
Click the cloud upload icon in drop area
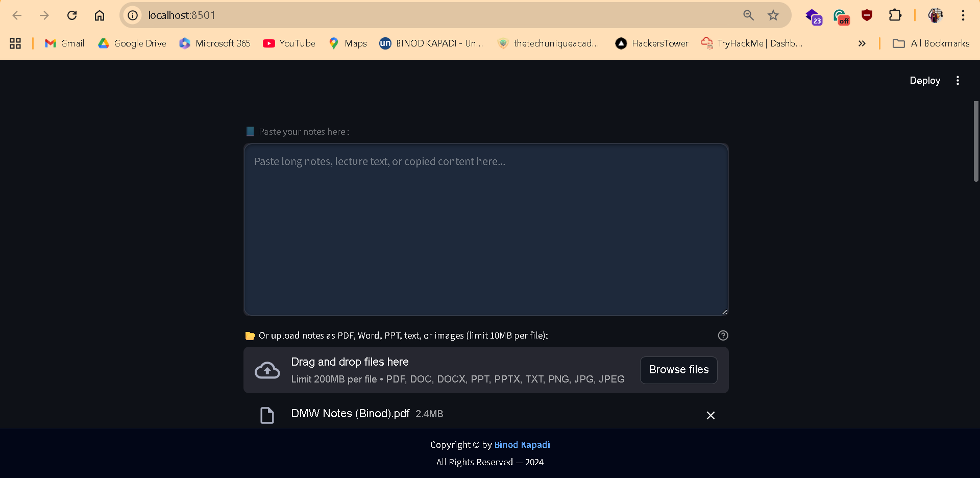(266, 370)
